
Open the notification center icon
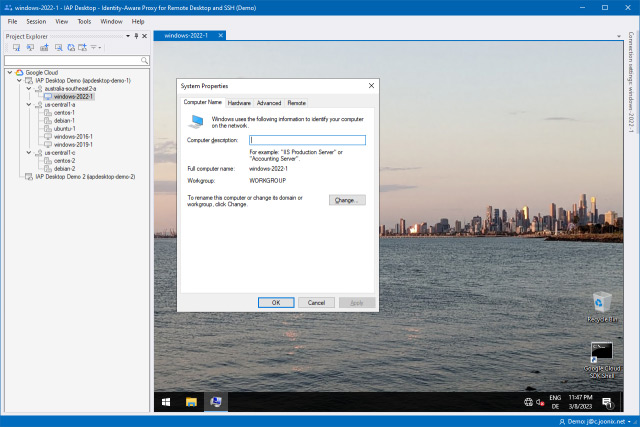pos(607,403)
